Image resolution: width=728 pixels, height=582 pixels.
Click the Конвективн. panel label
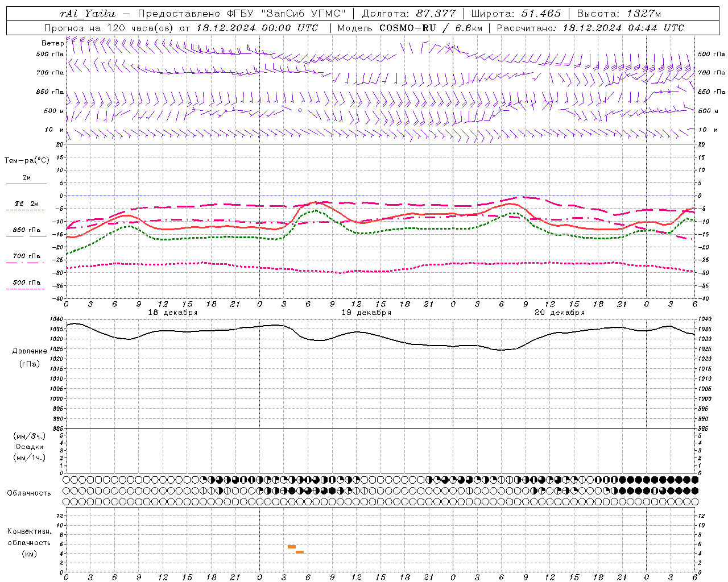[29, 531]
